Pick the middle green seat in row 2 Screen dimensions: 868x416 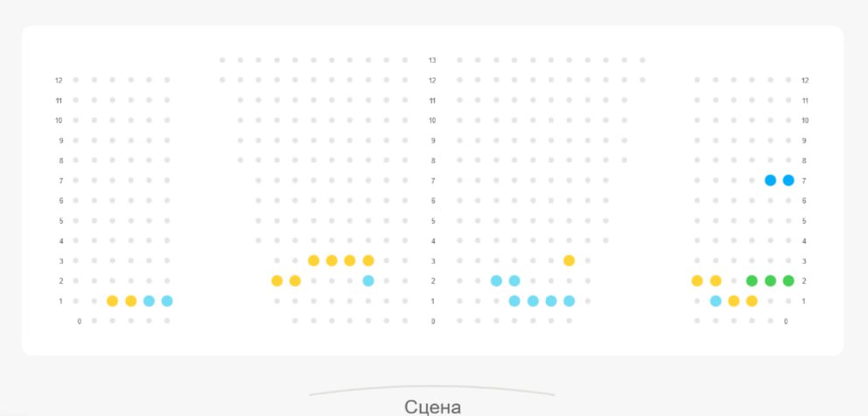coord(770,281)
